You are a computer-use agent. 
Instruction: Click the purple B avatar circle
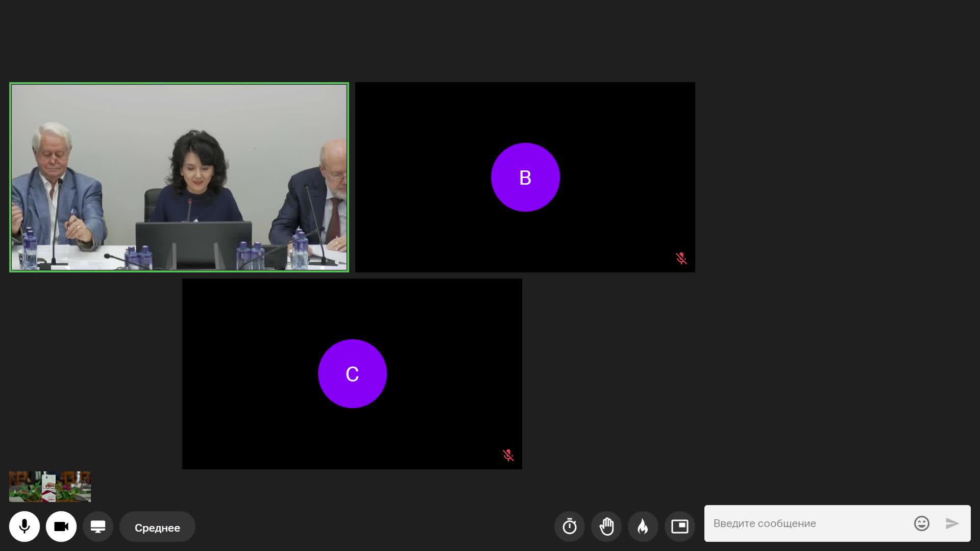pyautogui.click(x=525, y=177)
